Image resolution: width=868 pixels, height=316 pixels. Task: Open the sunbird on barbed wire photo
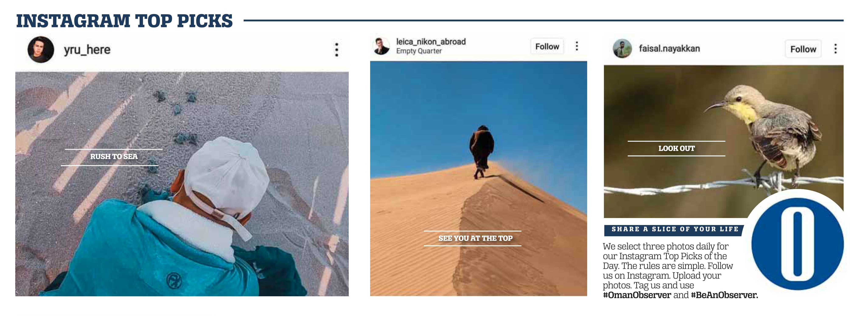724,141
